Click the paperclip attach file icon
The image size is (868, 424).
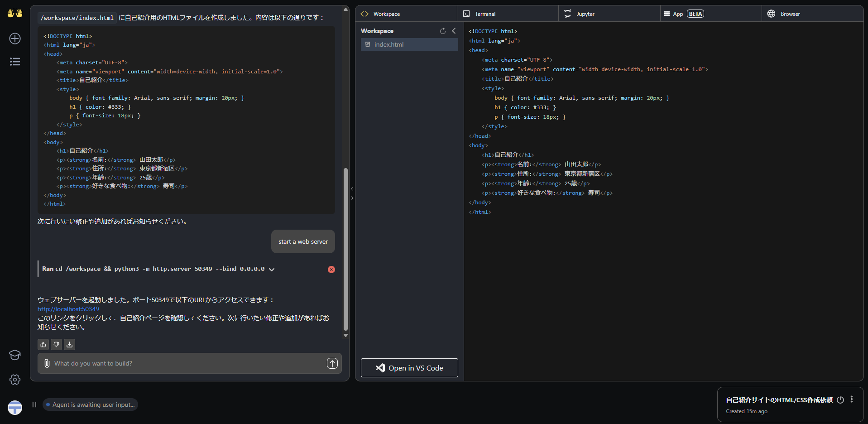tap(47, 363)
